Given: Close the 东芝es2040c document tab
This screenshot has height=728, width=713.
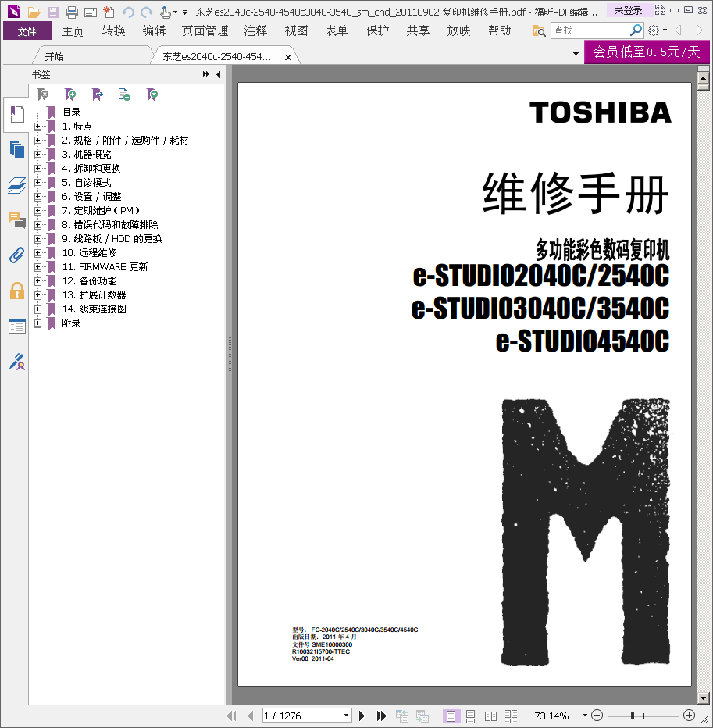Looking at the screenshot, I should pyautogui.click(x=288, y=57).
